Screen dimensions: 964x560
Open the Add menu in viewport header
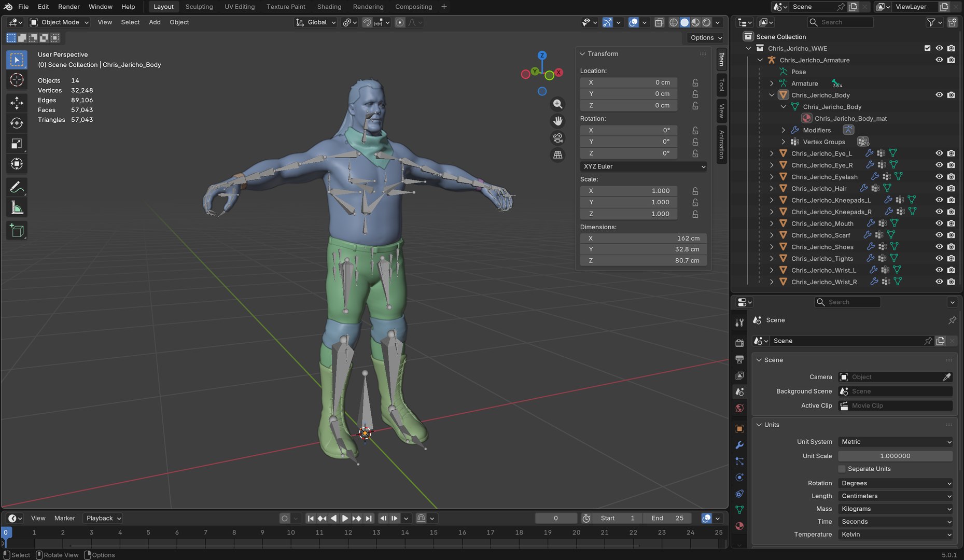(155, 22)
